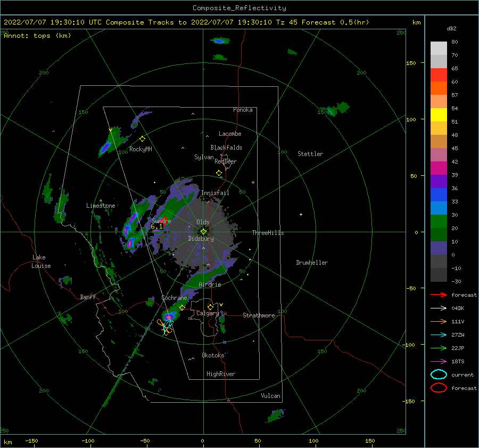Click the 6.1 storm top annotation
The width and height of the screenshot is (479, 448).
(x=156, y=226)
